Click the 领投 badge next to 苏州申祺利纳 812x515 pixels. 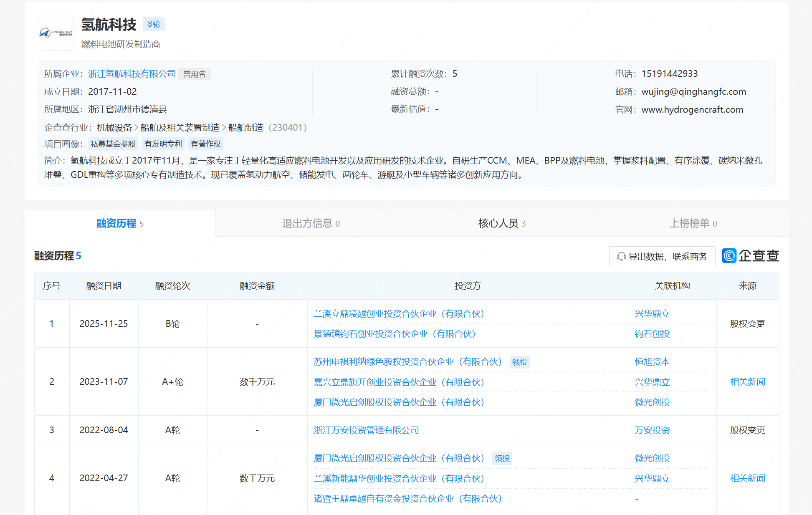(x=519, y=362)
